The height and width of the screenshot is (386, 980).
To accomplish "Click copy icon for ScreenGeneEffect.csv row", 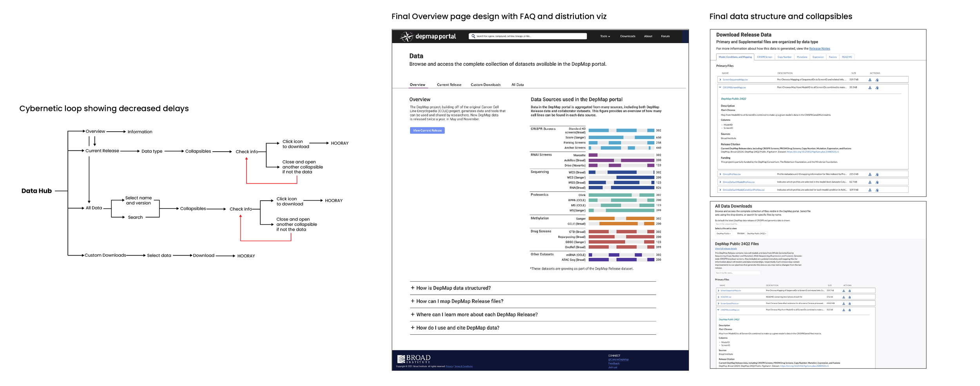I will click(849, 303).
